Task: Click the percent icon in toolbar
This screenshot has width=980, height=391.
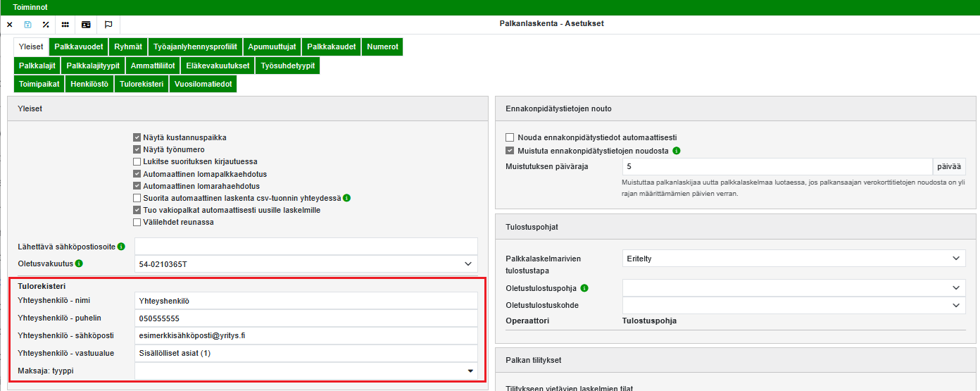Action: (46, 24)
